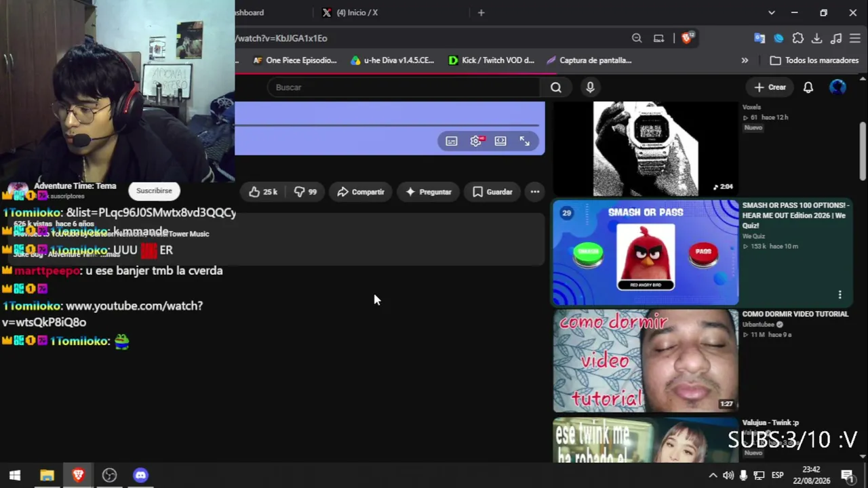The height and width of the screenshot is (488, 868).
Task: Open the Captura de pantalla bookmark
Action: [589, 60]
